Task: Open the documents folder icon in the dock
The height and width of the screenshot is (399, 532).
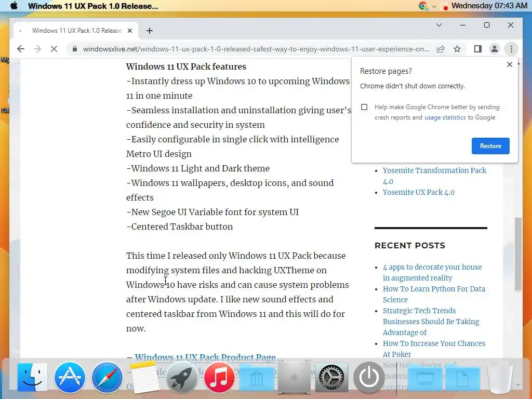Action: 462,378
